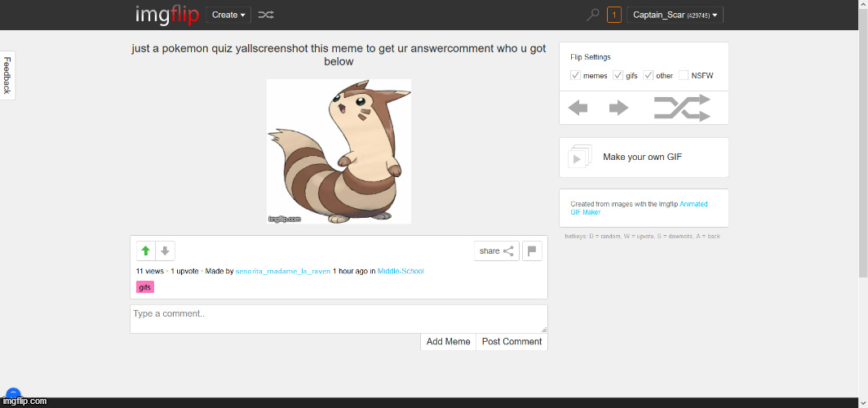Click the blue circle icon at bottom-left
The width and height of the screenshot is (868, 408).
(x=13, y=395)
